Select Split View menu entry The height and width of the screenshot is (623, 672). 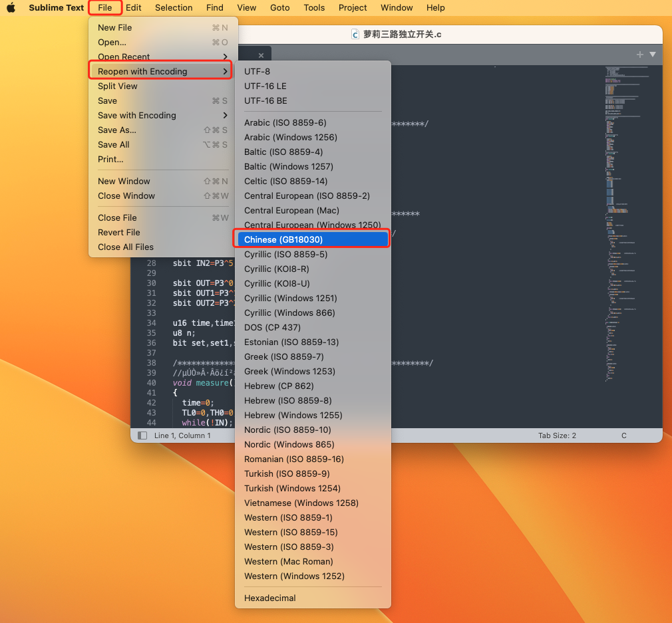point(163,86)
